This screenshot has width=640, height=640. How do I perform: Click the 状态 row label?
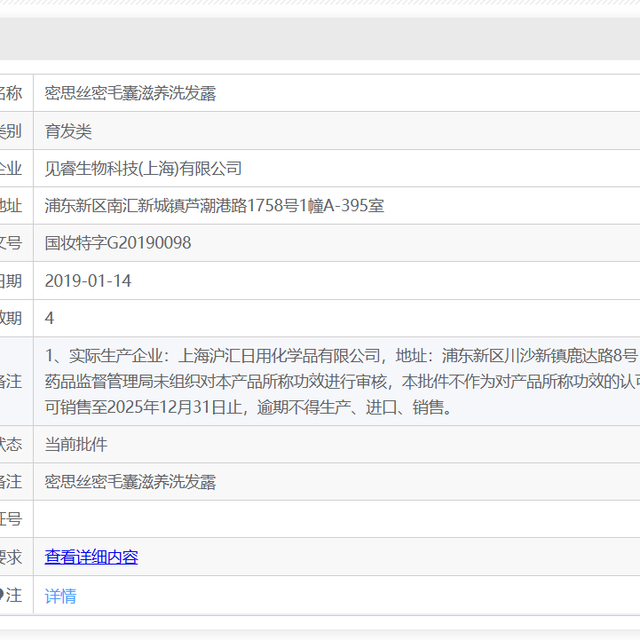pyautogui.click(x=11, y=444)
